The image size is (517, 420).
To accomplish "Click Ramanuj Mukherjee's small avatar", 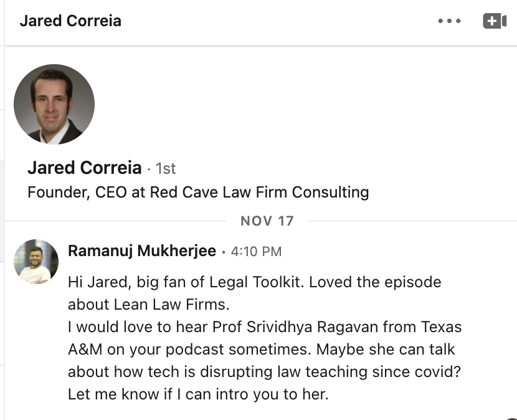I will (x=36, y=262).
